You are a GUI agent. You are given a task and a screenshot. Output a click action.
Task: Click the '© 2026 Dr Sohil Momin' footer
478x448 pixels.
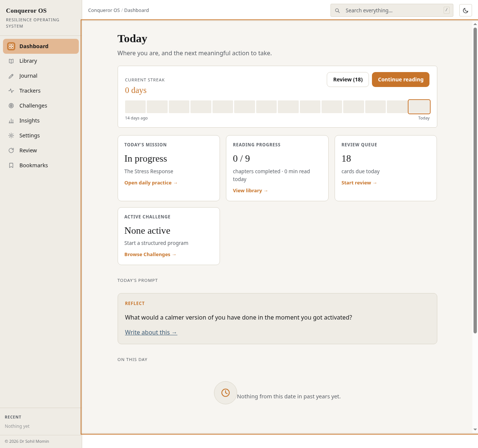click(x=27, y=441)
